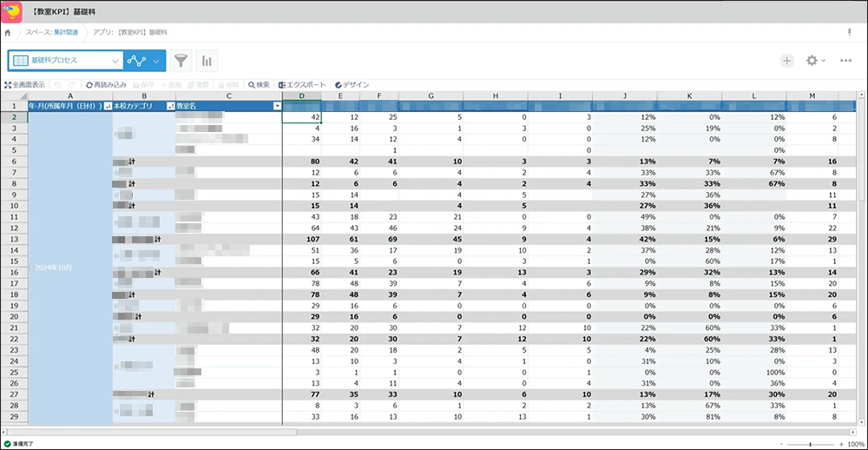Click エクスポート export button
868x450 pixels.
pyautogui.click(x=304, y=85)
